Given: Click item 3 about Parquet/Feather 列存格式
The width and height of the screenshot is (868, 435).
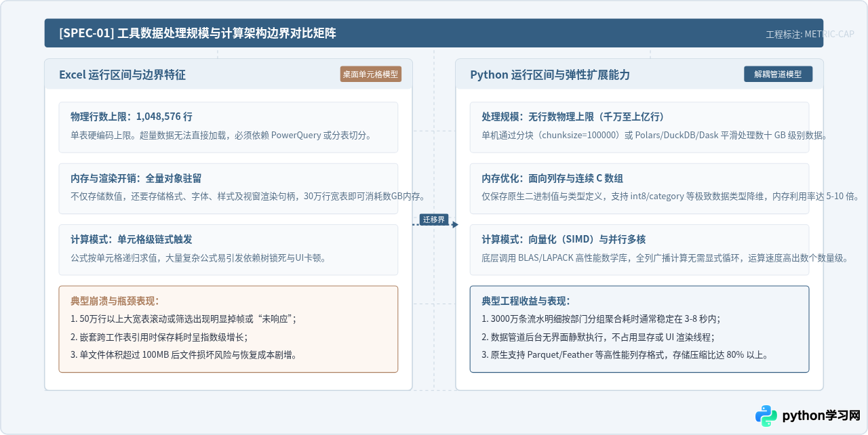Looking at the screenshot, I should (625, 354).
